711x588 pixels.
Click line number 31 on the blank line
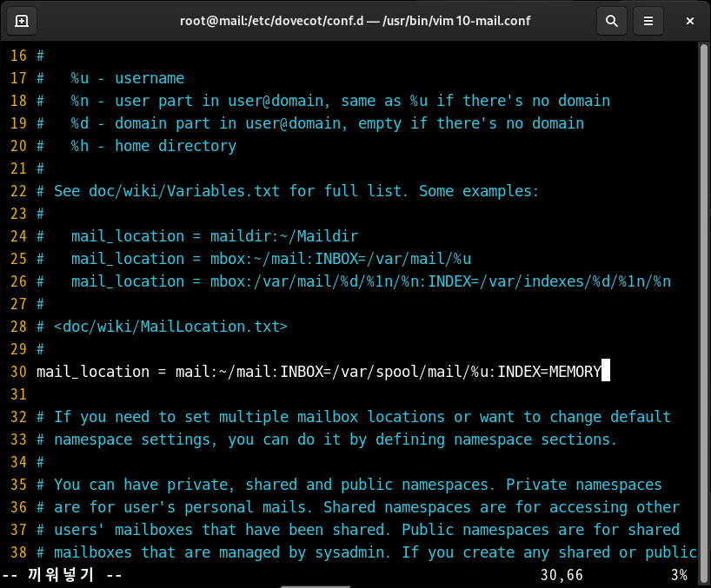[x=18, y=394]
